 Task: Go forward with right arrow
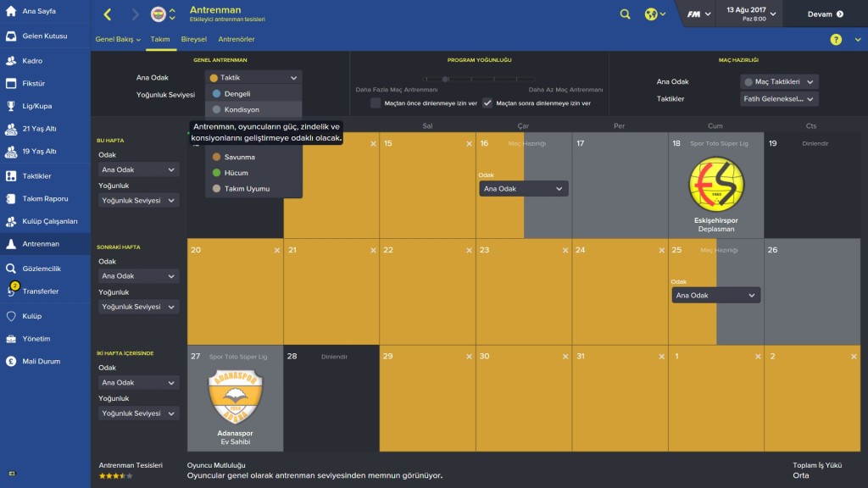[x=135, y=14]
